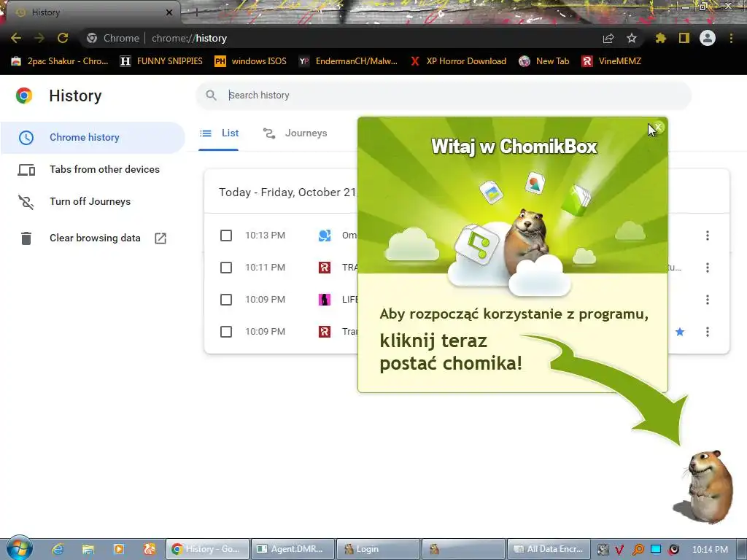Open the VineMEMZ bookmark
Image resolution: width=747 pixels, height=560 pixels.
[x=611, y=61]
